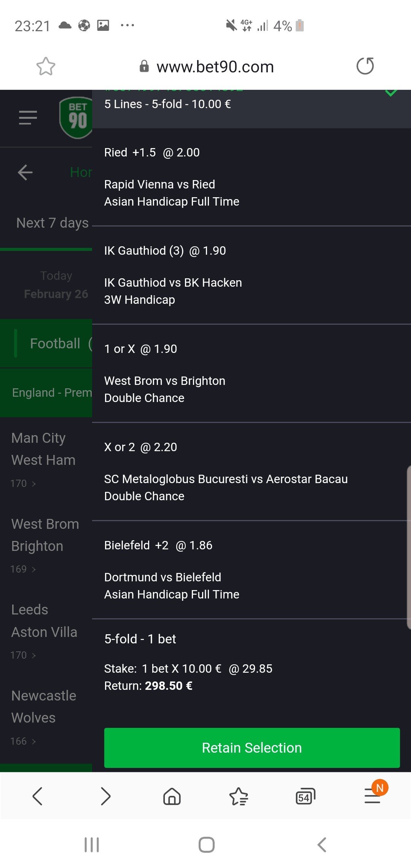Show the 54 open browser tabs
This screenshot has width=411, height=868.
305,796
